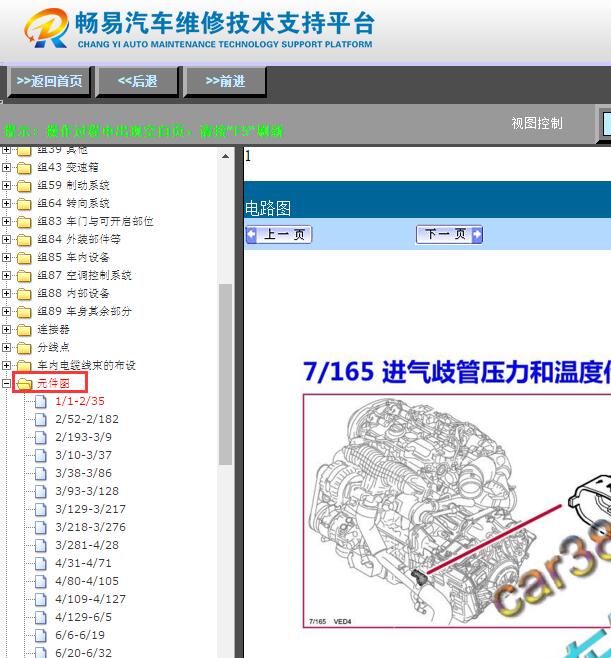Expand the 组84 外装部件等 folder
Image resolution: width=611 pixels, height=658 pixels.
coord(6,240)
